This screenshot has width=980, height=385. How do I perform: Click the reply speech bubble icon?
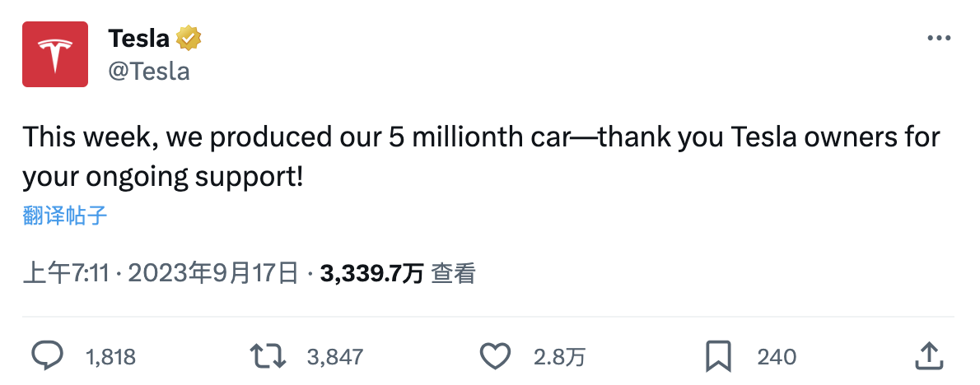47,356
